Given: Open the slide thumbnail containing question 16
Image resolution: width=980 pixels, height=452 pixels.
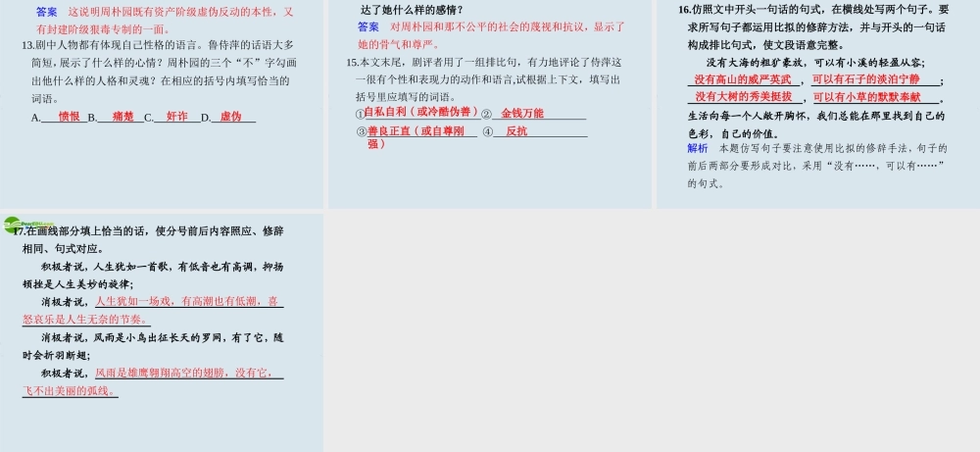Looking at the screenshot, I should pos(818,104).
